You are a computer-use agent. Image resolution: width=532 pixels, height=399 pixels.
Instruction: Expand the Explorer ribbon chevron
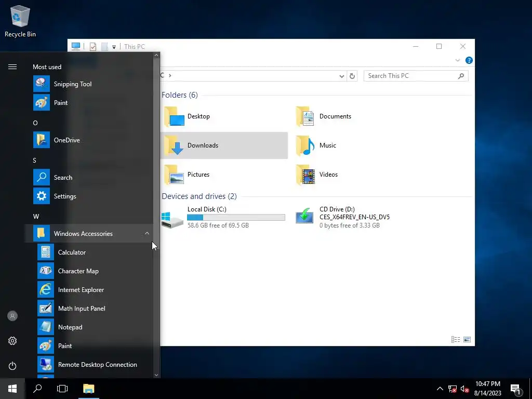pos(457,60)
